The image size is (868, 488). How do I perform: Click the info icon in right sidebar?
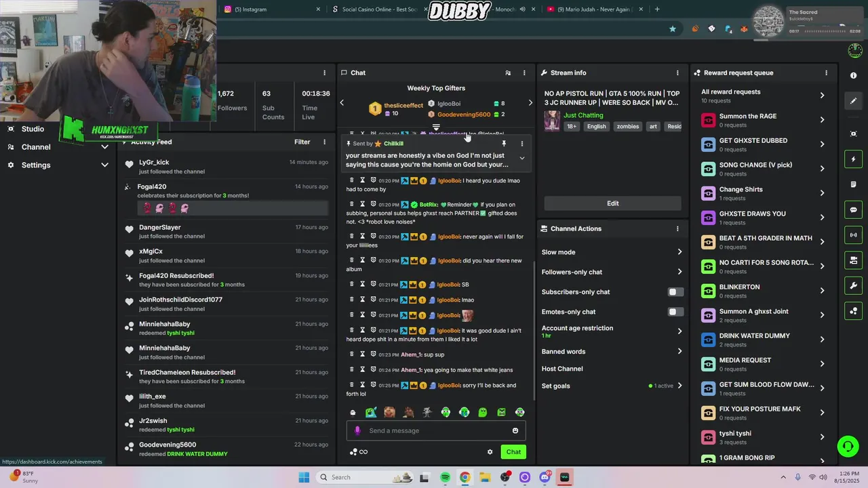[x=854, y=75]
